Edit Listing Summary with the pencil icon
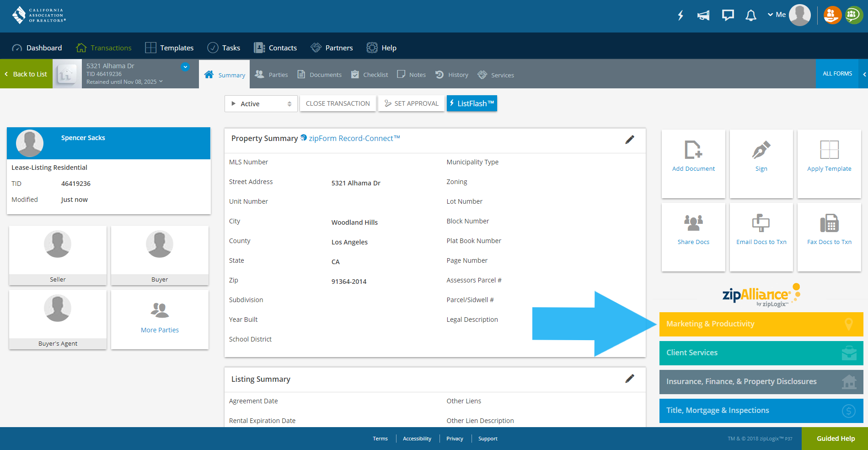Screen dimensions: 868x450 coord(630,379)
